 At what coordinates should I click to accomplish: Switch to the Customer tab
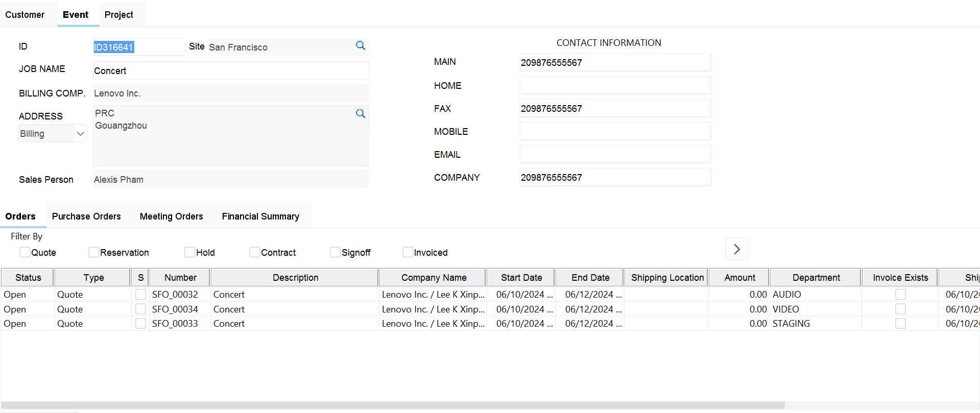(x=25, y=15)
